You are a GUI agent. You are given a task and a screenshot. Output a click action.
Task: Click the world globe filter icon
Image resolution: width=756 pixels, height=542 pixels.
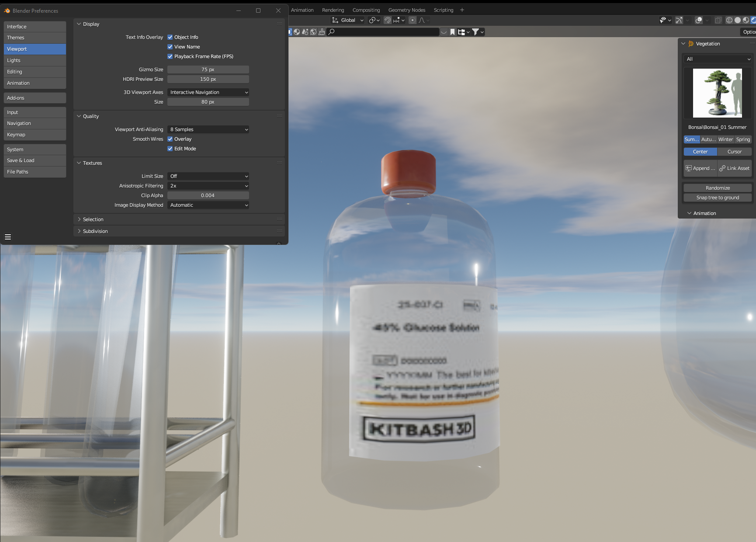[x=313, y=32]
